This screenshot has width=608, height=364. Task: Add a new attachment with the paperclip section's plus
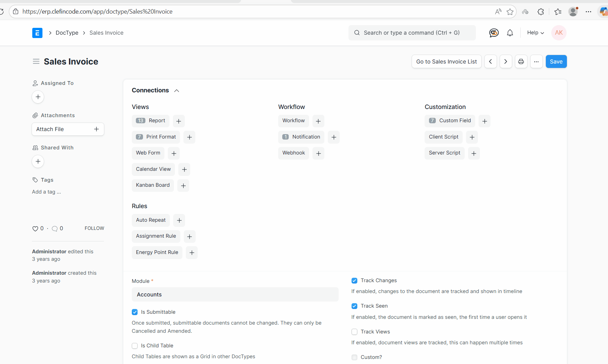point(96,129)
